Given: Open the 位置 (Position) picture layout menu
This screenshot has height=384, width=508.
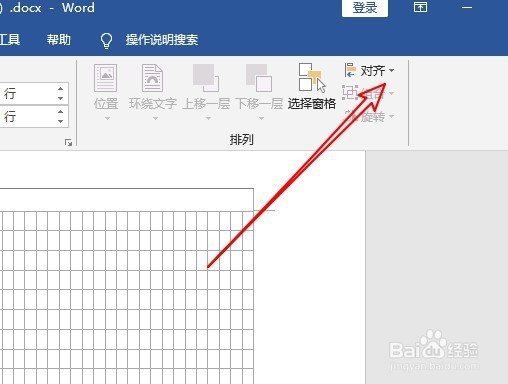Looking at the screenshot, I should coord(106,87).
